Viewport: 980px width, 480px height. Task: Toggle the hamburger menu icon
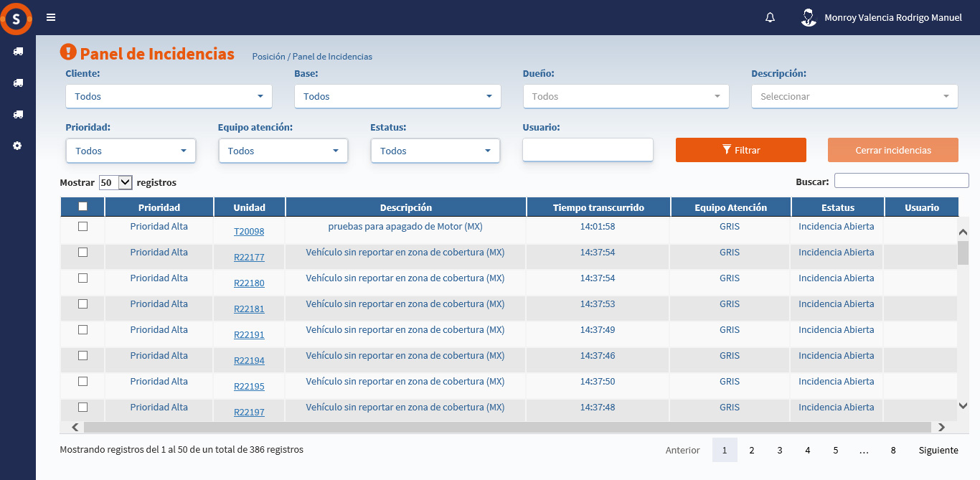(x=51, y=17)
